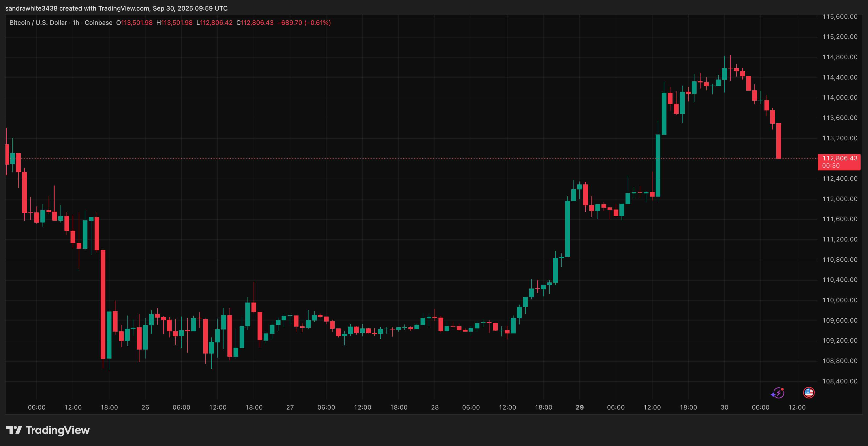Click the 108,400.00 price scale label
The height and width of the screenshot is (446, 868).
click(840, 381)
